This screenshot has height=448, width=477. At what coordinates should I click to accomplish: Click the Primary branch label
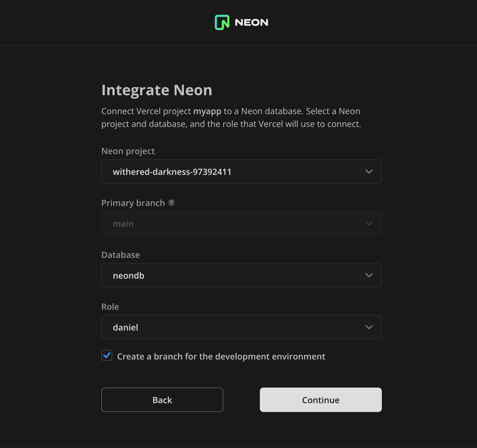[x=133, y=203]
